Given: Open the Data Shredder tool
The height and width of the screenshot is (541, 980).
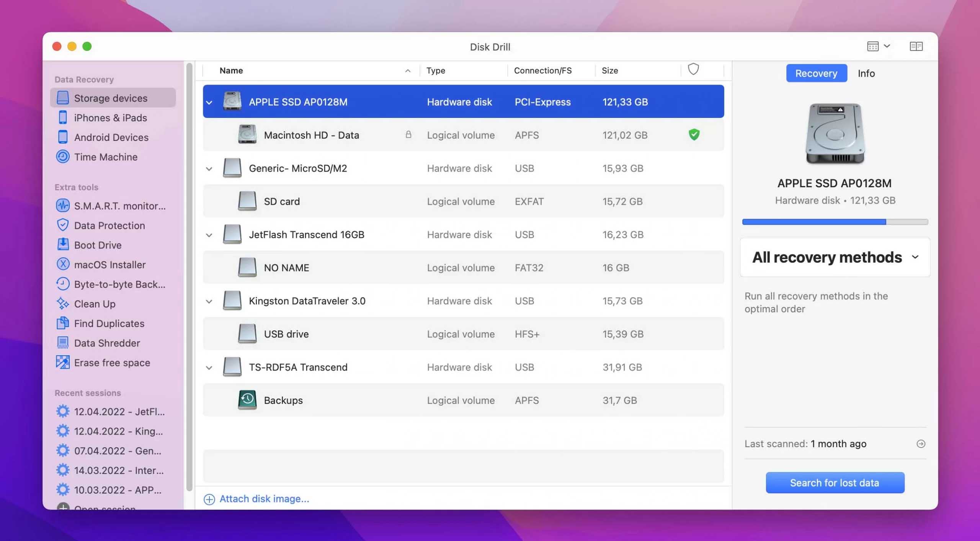Looking at the screenshot, I should click(107, 343).
